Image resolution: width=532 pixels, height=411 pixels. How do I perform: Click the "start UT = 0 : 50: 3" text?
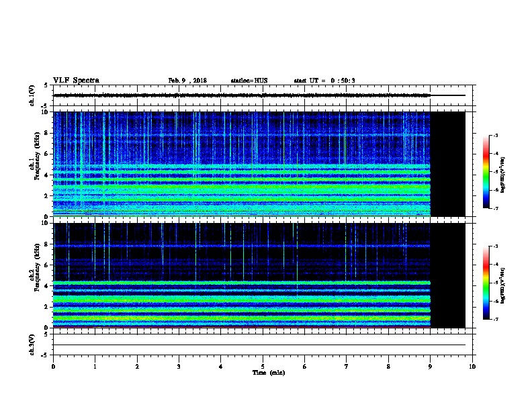pos(324,81)
